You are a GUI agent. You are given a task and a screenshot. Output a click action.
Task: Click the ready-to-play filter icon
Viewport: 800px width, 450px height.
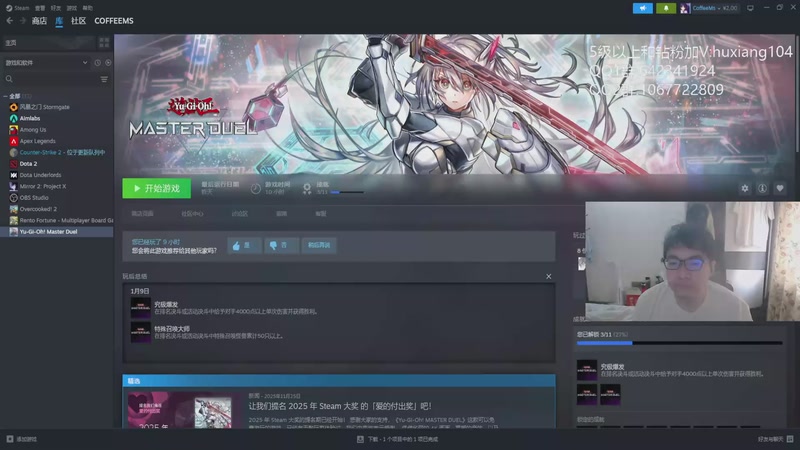click(x=108, y=63)
